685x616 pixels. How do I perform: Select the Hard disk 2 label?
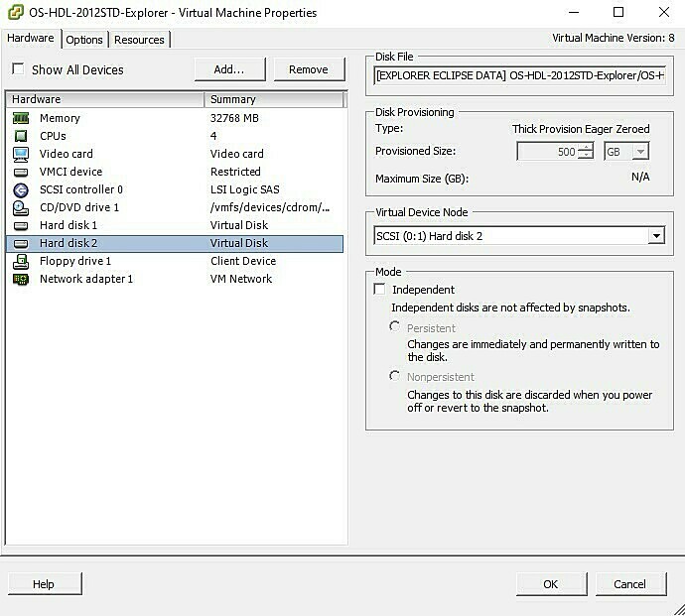(68, 243)
